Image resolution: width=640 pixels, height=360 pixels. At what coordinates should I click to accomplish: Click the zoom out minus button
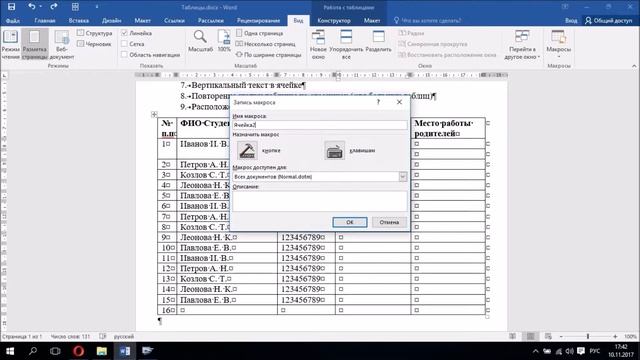[x=561, y=336]
